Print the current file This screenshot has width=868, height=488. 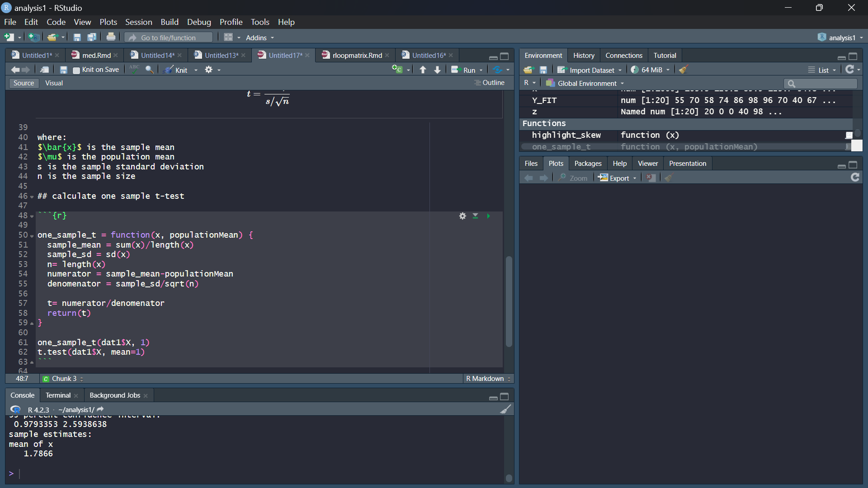pyautogui.click(x=111, y=38)
